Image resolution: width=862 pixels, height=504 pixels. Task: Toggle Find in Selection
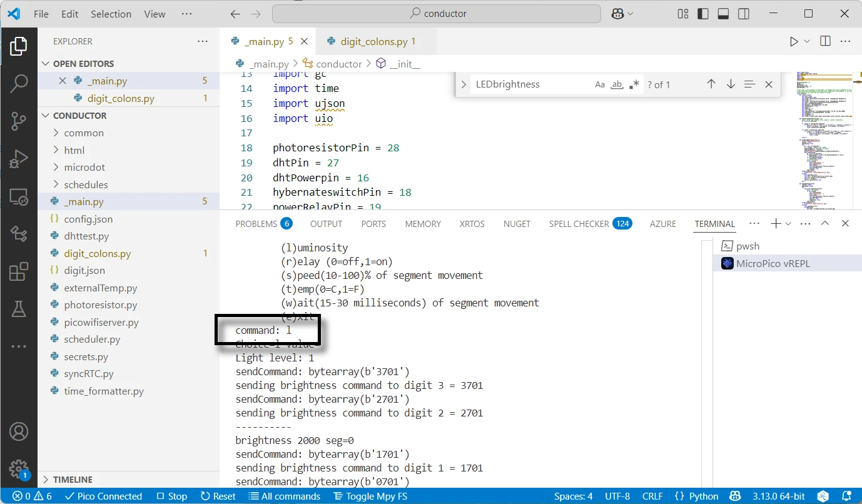click(x=749, y=84)
